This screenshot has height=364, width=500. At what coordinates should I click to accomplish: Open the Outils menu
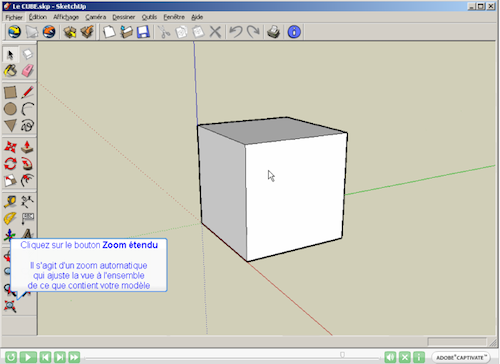(x=149, y=17)
